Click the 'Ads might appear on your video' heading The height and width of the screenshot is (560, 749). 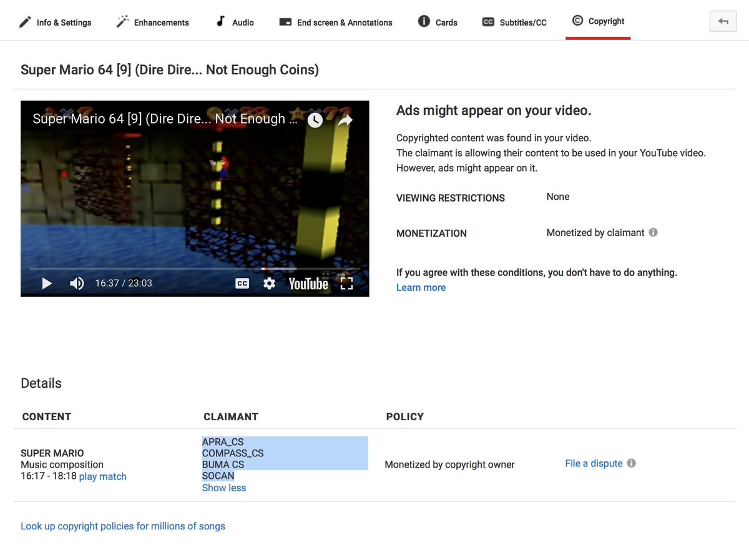[x=494, y=111]
